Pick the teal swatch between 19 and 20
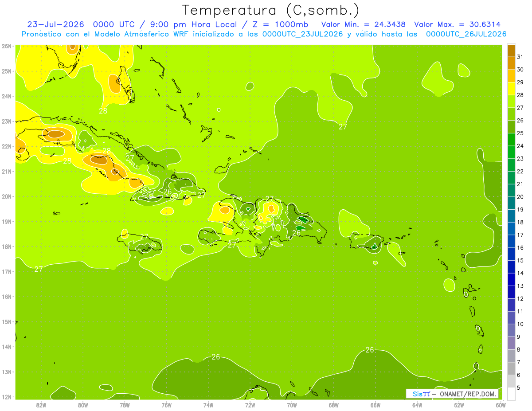532x411 pixels. [x=511, y=203]
